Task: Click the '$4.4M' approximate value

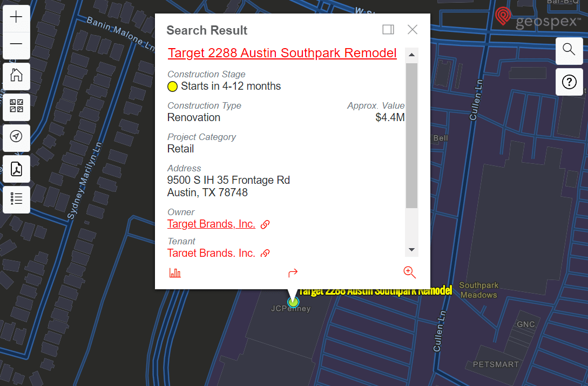Action: [x=390, y=117]
